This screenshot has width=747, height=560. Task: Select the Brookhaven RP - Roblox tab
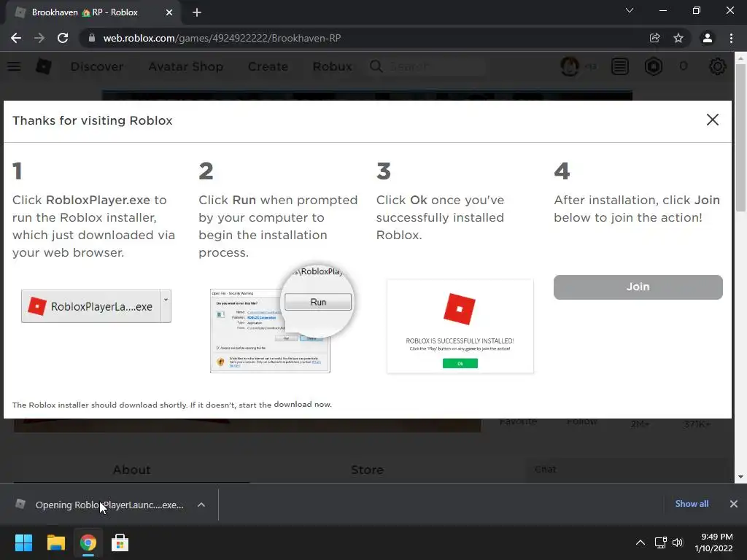(x=93, y=12)
